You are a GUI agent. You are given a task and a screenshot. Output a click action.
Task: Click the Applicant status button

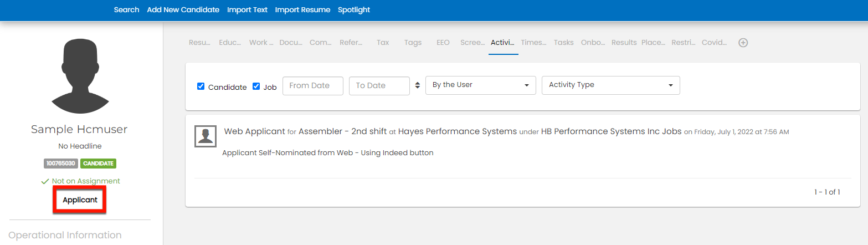coord(80,200)
